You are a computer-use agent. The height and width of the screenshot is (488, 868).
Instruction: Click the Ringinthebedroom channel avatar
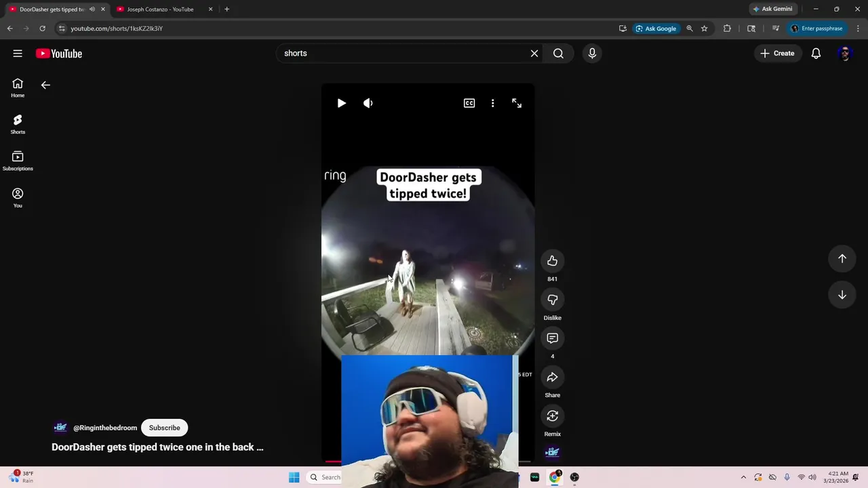coord(60,428)
